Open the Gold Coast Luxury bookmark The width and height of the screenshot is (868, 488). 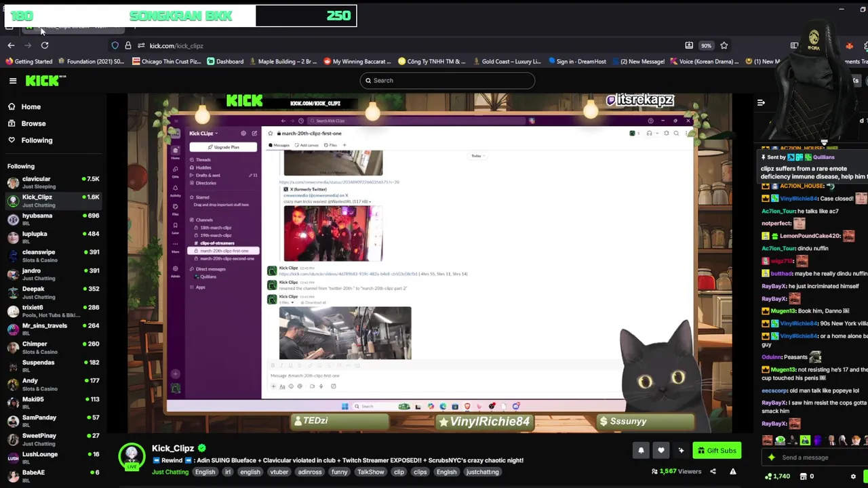506,62
